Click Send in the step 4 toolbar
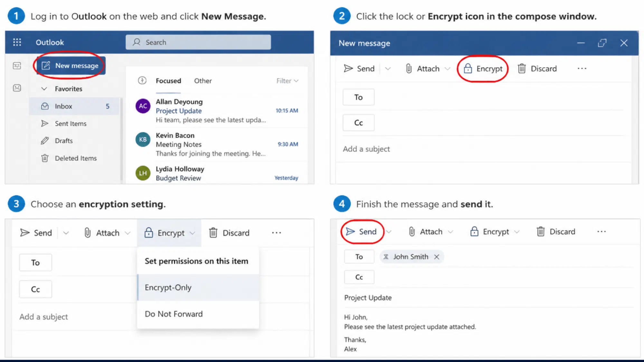Image resolution: width=644 pixels, height=362 pixels. (x=361, y=232)
